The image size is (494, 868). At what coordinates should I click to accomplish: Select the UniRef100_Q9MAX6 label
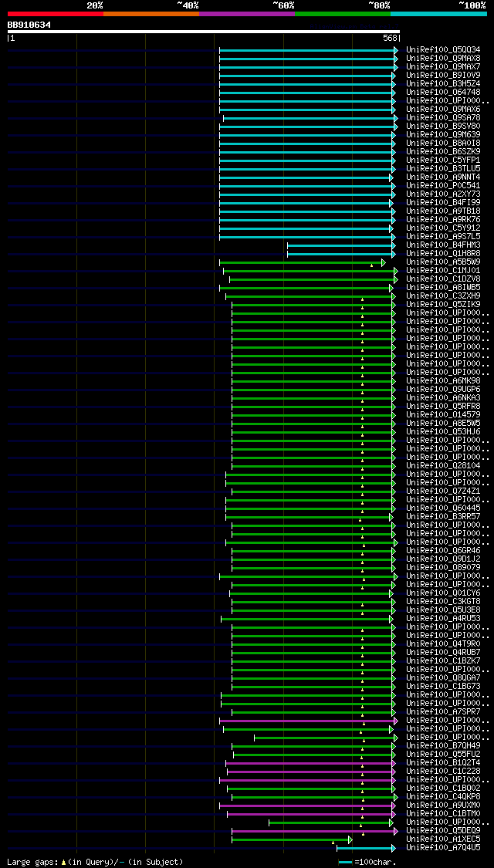click(x=443, y=109)
